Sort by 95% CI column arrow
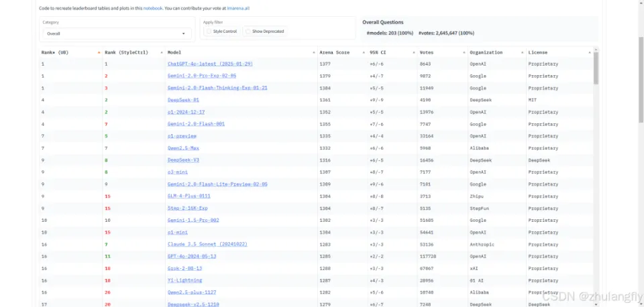The image size is (644, 307). click(414, 52)
